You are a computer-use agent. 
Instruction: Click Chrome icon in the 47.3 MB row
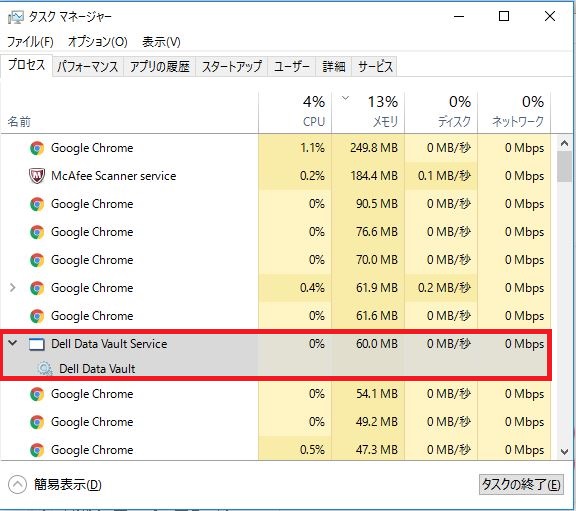click(x=37, y=450)
